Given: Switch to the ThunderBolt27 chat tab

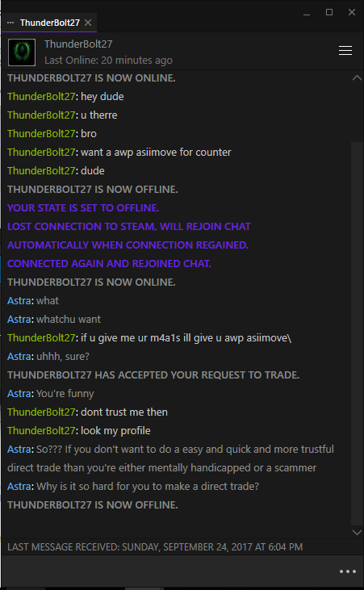Looking at the screenshot, I should (x=50, y=23).
